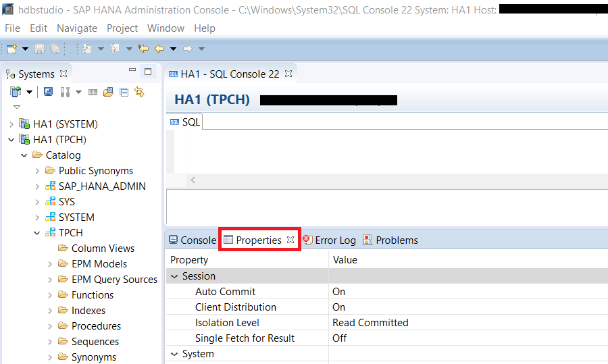The width and height of the screenshot is (608, 364).
Task: Close the SQL Console 22 tab
Action: [x=288, y=74]
